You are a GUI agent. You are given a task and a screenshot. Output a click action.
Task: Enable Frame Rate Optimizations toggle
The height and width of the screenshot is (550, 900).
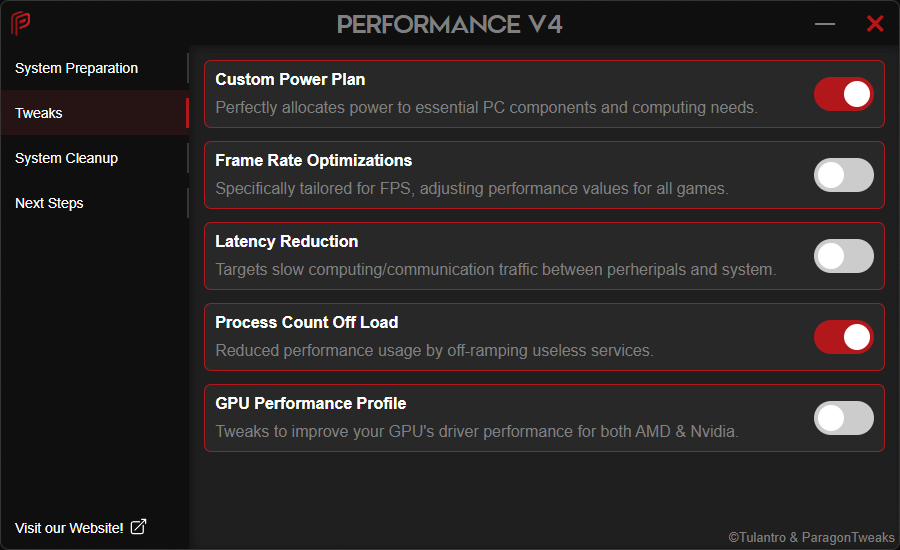point(843,175)
